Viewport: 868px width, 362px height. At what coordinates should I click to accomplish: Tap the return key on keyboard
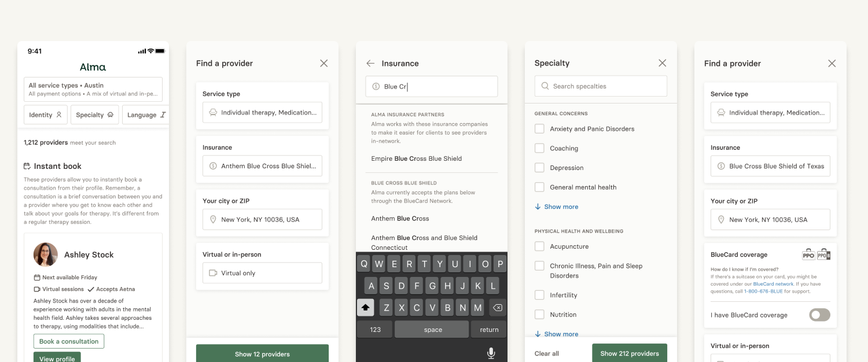(x=489, y=330)
